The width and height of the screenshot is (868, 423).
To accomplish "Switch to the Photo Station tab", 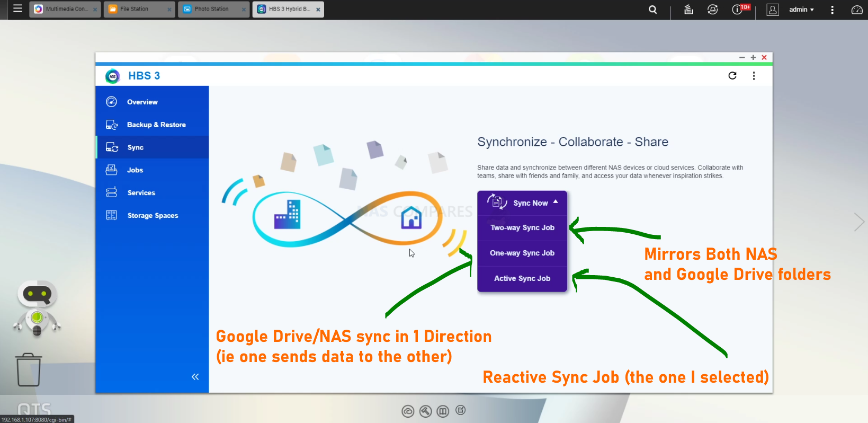I will click(x=213, y=9).
